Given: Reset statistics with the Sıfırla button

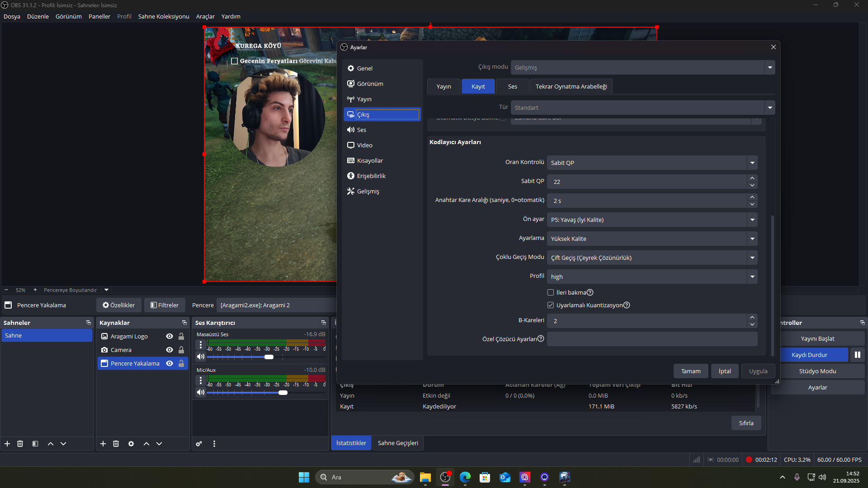Looking at the screenshot, I should click(746, 423).
